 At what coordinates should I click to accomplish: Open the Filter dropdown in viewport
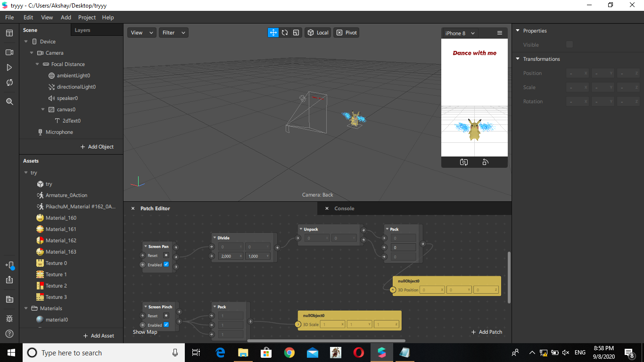(x=173, y=33)
